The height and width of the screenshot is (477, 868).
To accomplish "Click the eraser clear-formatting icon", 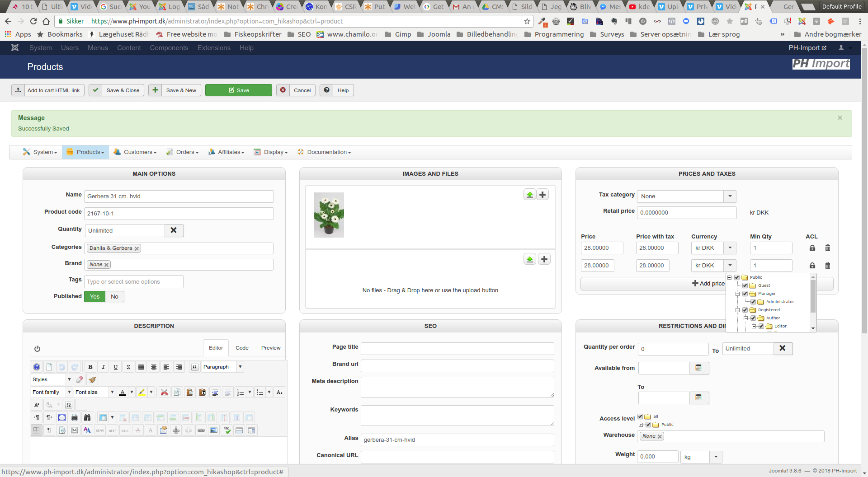I will (80, 379).
